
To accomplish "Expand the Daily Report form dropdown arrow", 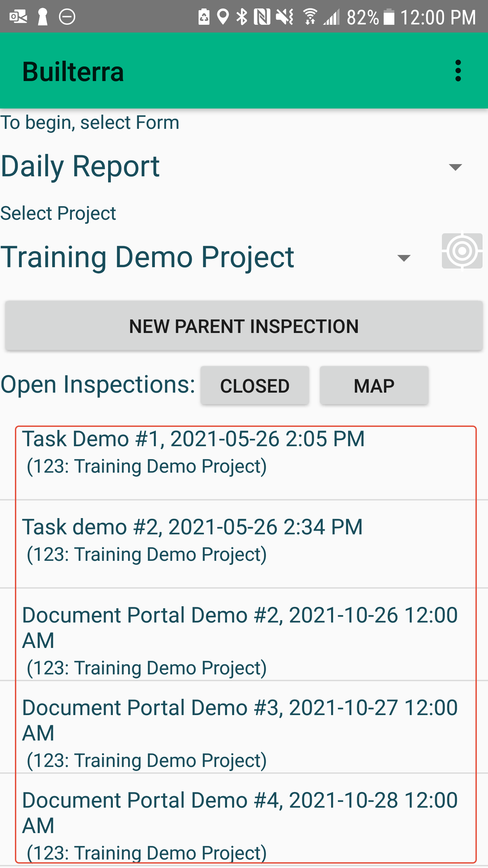I will point(455,167).
